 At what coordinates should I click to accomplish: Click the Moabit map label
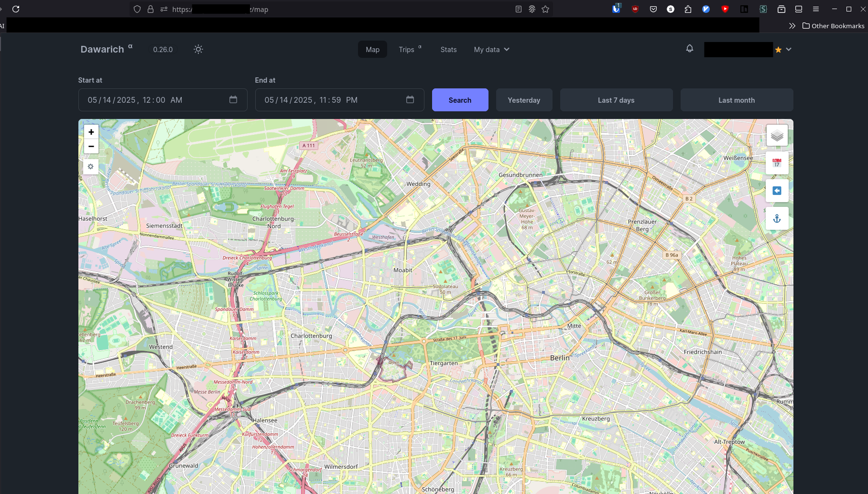tap(402, 270)
